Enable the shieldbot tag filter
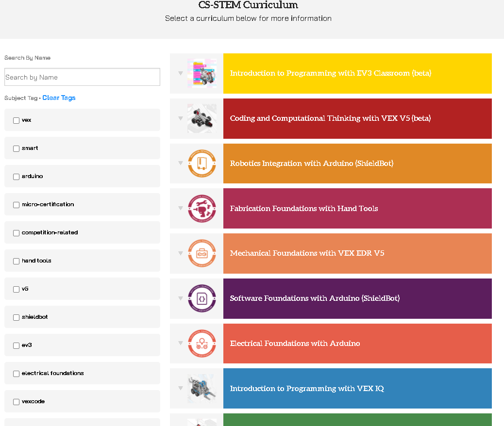Image resolution: width=504 pixels, height=426 pixels. pyautogui.click(x=16, y=317)
